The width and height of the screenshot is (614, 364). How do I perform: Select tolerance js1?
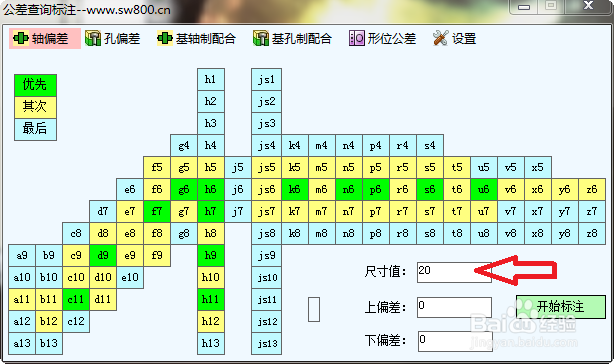(x=266, y=79)
